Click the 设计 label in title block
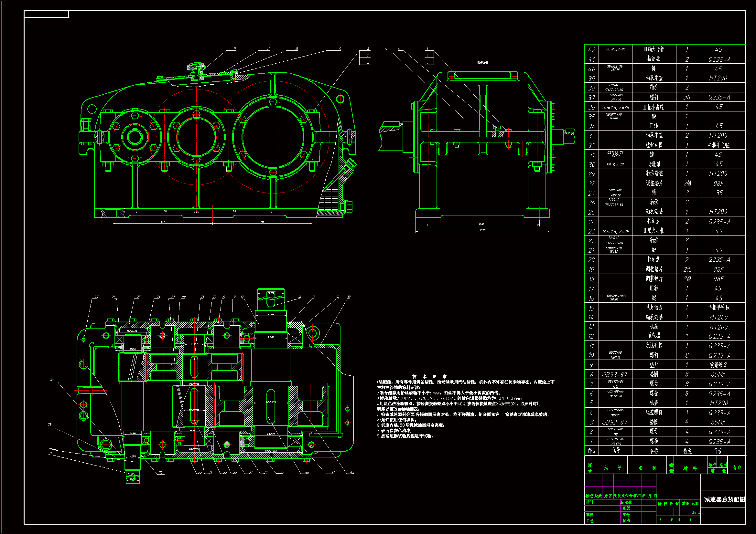Image resolution: width=756 pixels, height=534 pixels. 590,502
